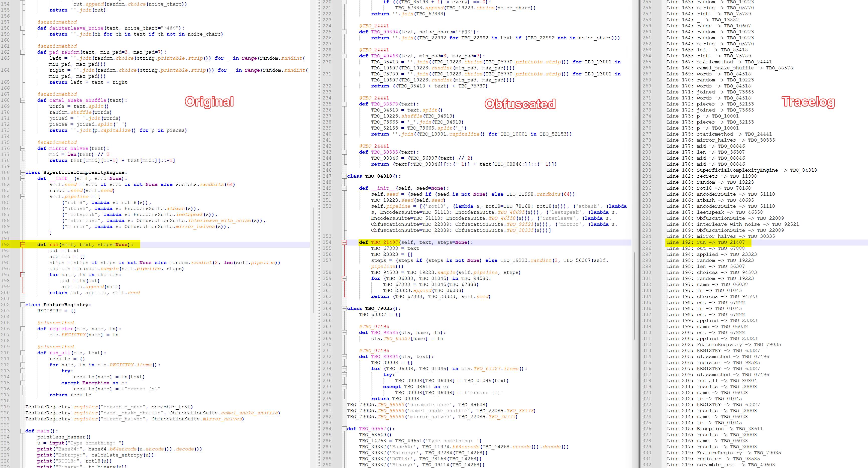
Task: Collapse obfuscated class TBO_79035 fold marker
Action: [x=344, y=308]
